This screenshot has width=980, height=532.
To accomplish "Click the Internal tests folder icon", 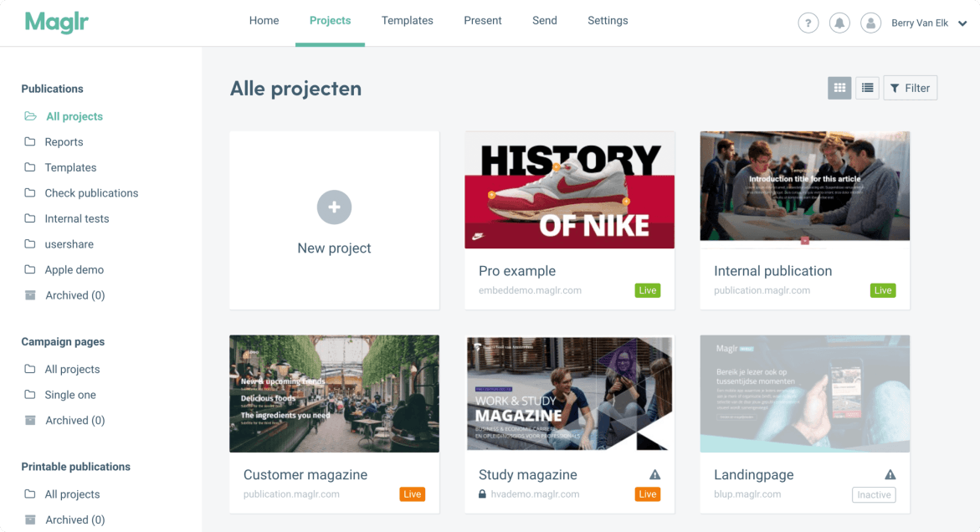I will pyautogui.click(x=29, y=218).
